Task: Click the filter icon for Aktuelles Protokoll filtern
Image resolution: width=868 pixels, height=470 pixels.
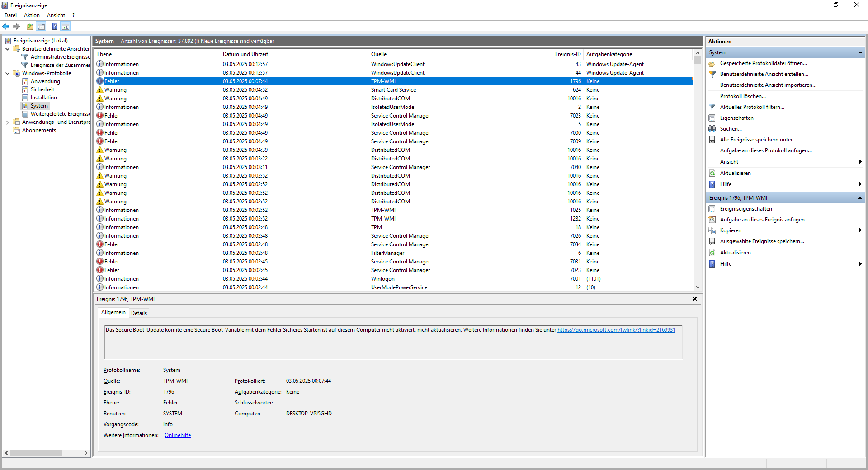Action: 712,107
